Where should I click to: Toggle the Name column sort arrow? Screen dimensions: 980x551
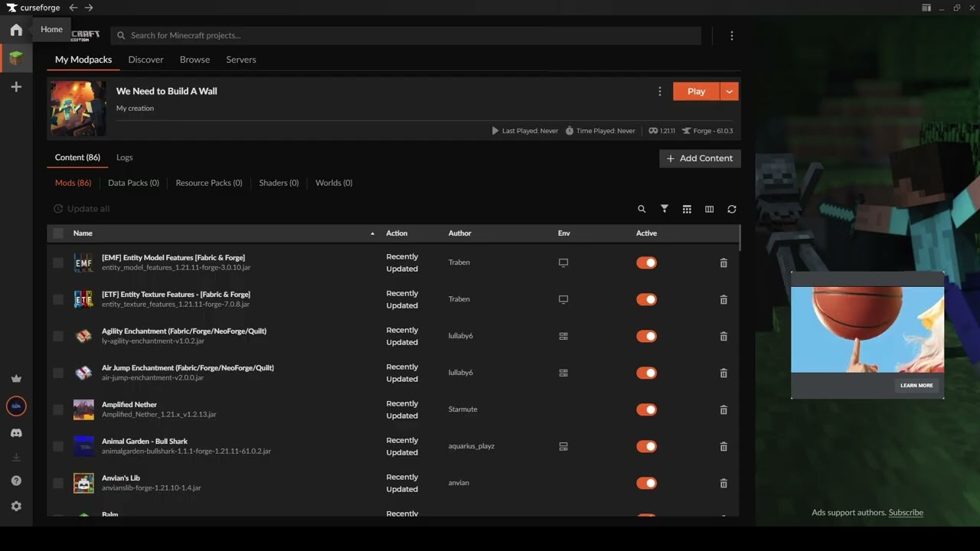point(373,233)
